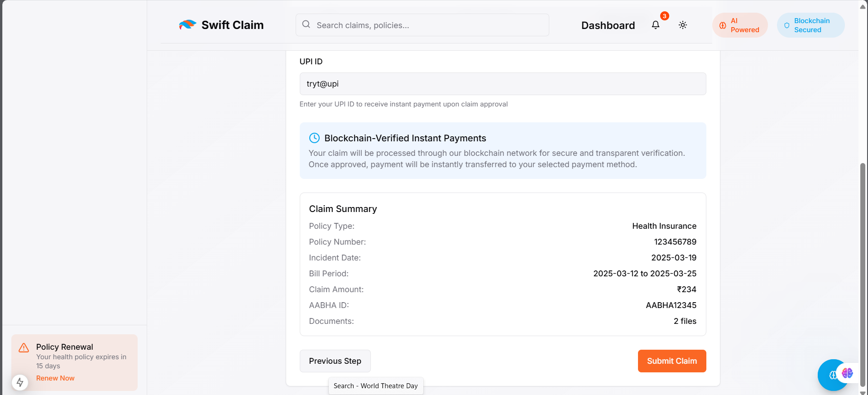Click the Policy Renewal warning triangle icon
Viewport: 868px width, 395px height.
click(24, 347)
